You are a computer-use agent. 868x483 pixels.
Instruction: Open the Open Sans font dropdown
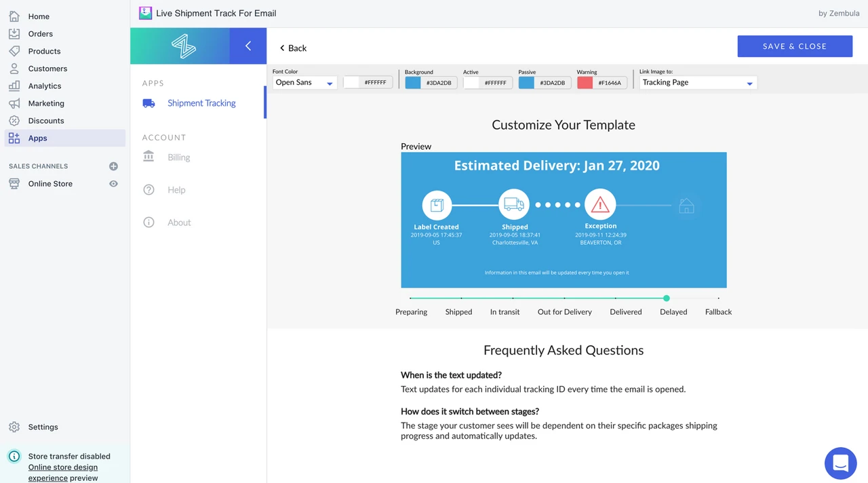(x=304, y=83)
